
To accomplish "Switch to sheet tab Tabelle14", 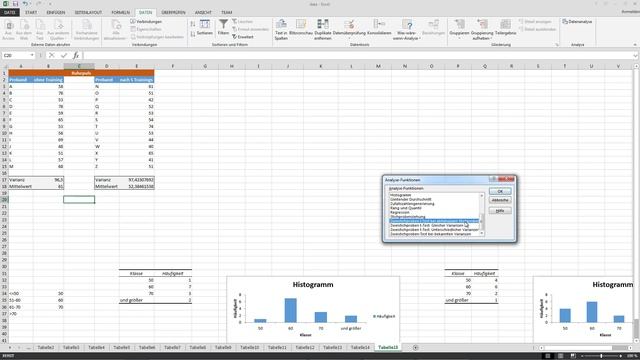I will [x=360, y=347].
